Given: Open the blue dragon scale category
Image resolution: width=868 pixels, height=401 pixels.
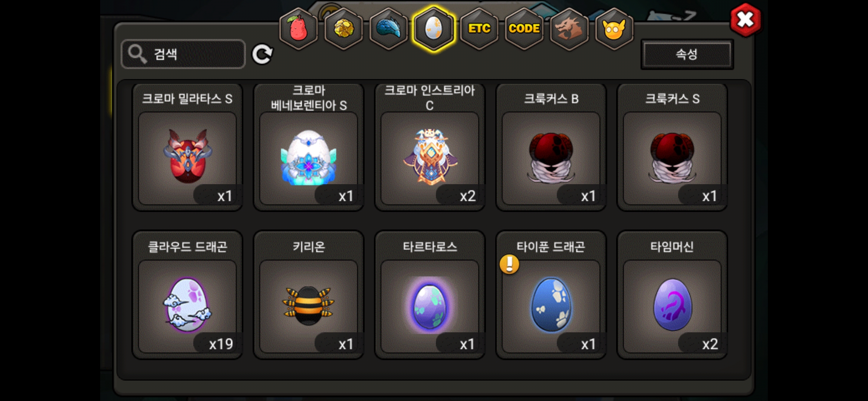Looking at the screenshot, I should tap(388, 29).
